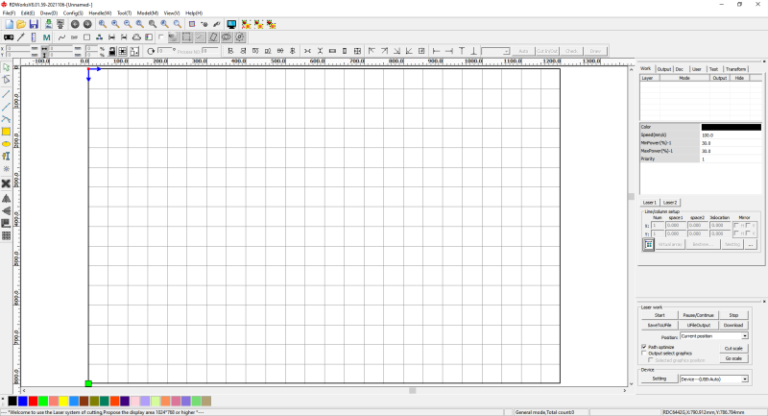Select the mirror horizontal tool in sidebar

coord(6,198)
